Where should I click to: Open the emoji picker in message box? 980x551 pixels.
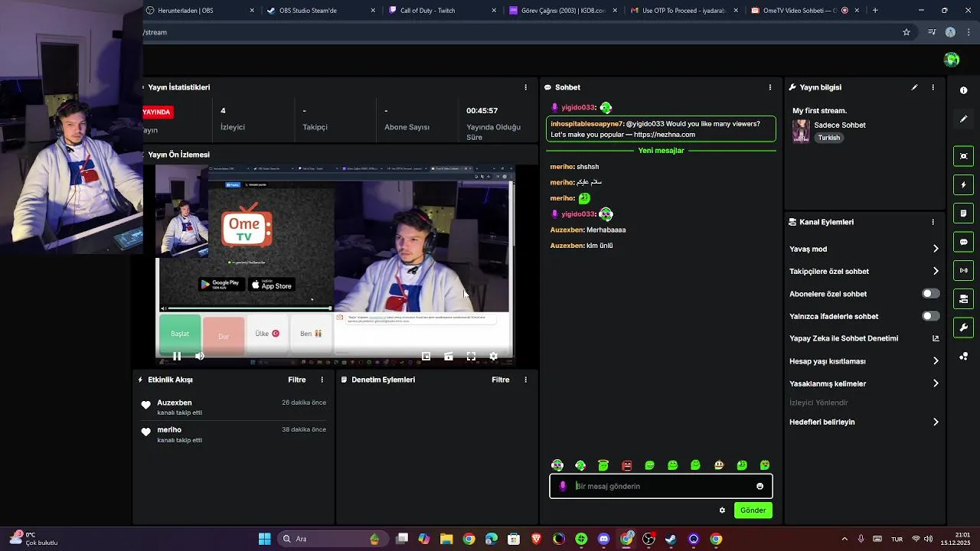759,486
